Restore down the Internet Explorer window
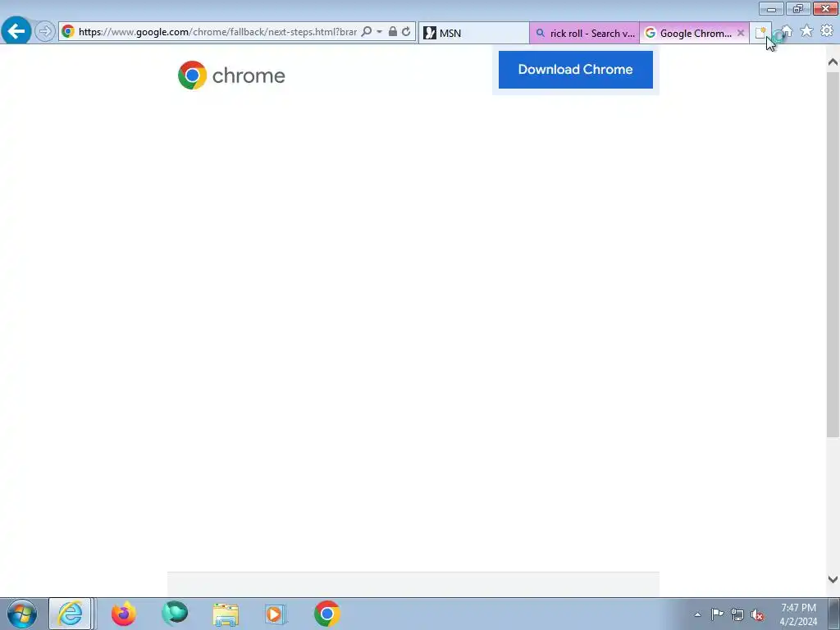 coord(798,8)
